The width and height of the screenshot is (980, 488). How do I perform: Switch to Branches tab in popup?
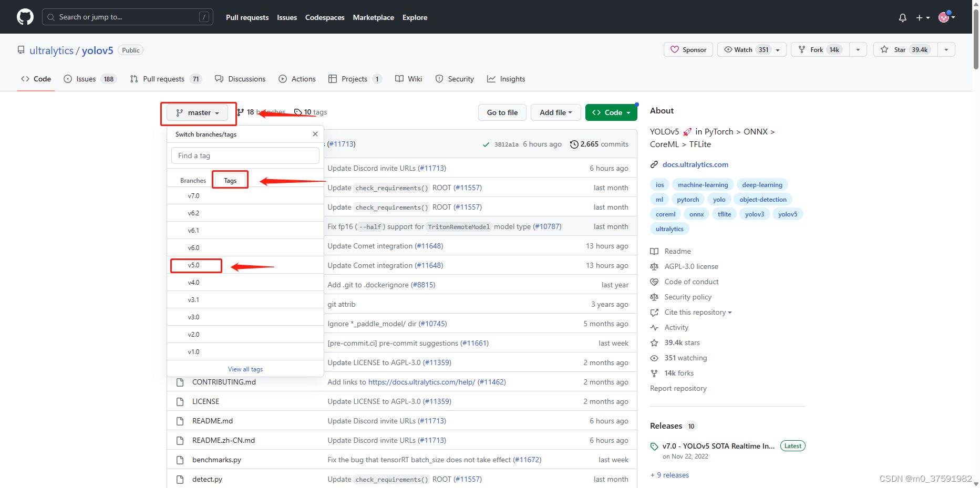[x=193, y=180]
